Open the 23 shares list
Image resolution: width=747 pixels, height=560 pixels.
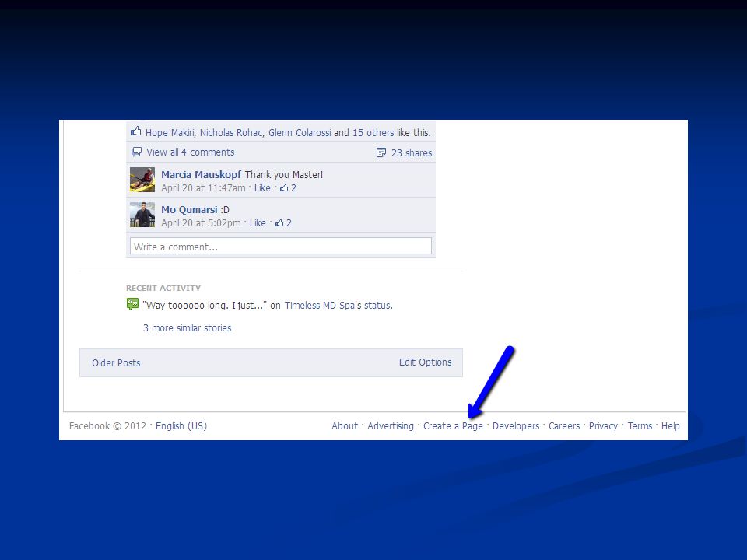[x=412, y=153]
